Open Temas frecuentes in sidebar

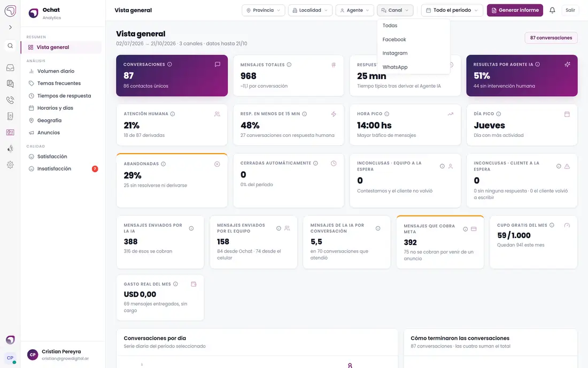click(x=61, y=83)
